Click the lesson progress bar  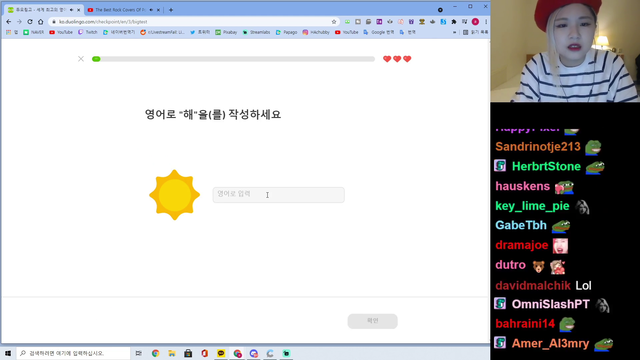click(x=233, y=59)
